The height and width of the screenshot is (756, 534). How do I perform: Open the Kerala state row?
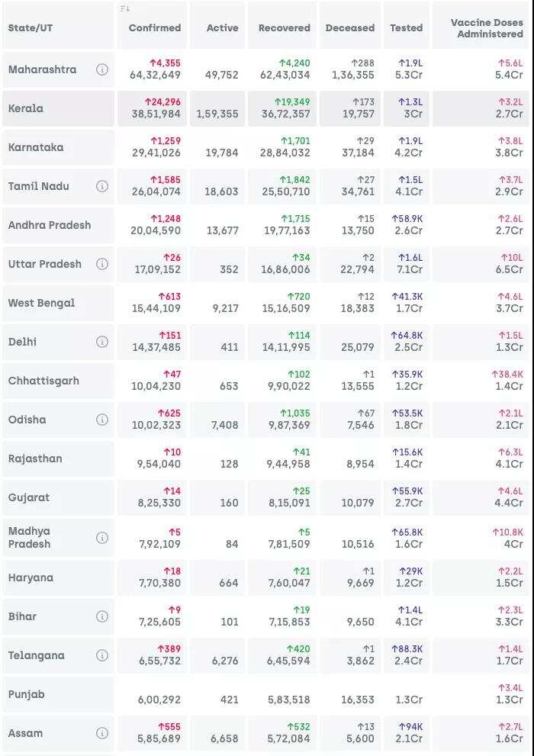(26, 108)
